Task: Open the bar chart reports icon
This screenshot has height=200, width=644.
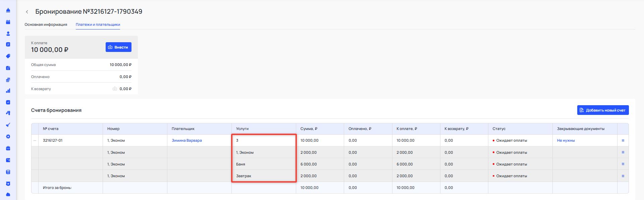Action: coord(8,91)
